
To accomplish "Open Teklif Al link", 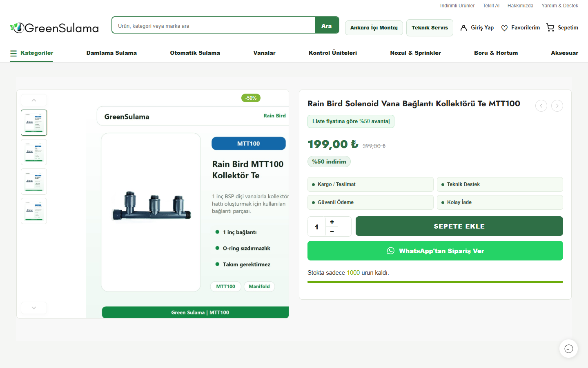I will (x=491, y=6).
